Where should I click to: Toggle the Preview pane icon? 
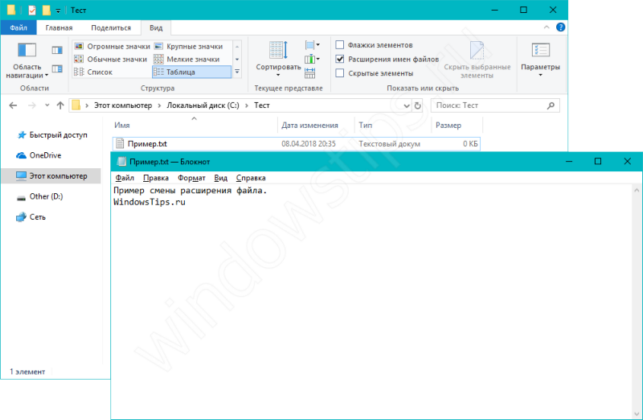tap(57, 50)
